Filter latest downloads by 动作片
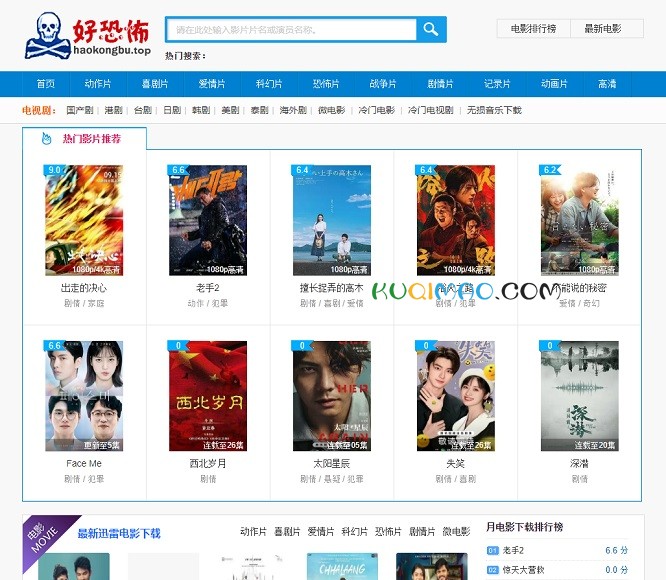666x580 pixels. click(x=253, y=531)
